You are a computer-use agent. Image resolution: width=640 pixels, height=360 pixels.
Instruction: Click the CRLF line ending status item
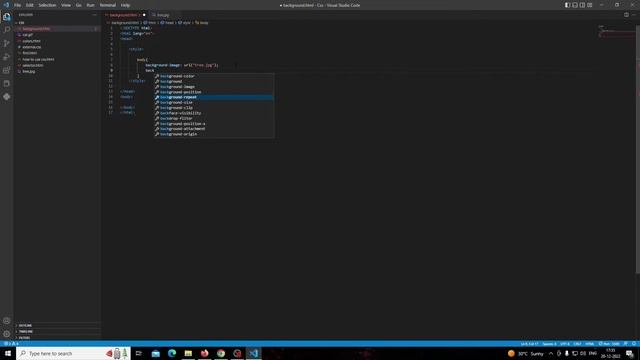(x=577, y=344)
